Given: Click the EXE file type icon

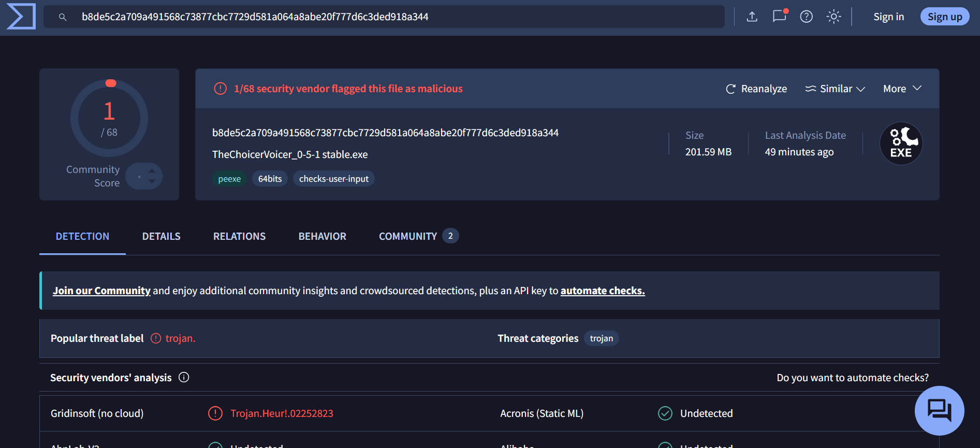Looking at the screenshot, I should (901, 143).
